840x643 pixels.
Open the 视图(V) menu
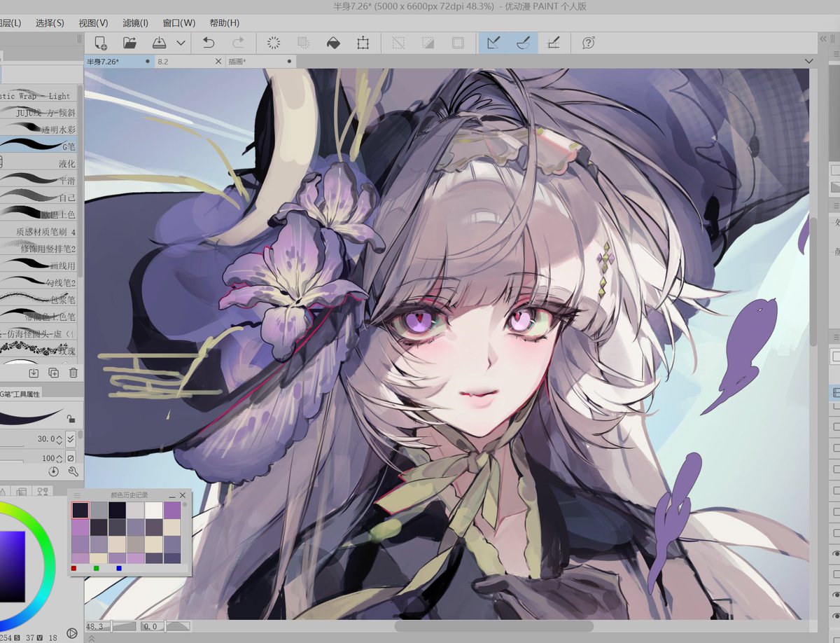pyautogui.click(x=93, y=23)
